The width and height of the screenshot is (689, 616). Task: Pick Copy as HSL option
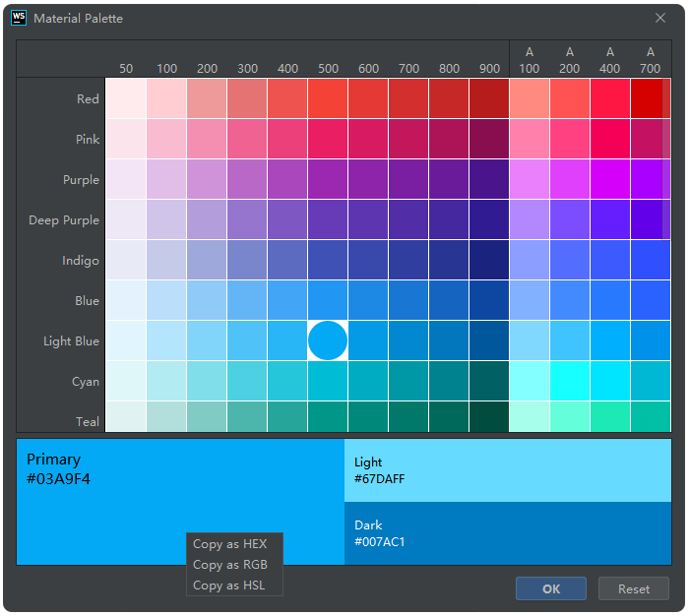229,585
